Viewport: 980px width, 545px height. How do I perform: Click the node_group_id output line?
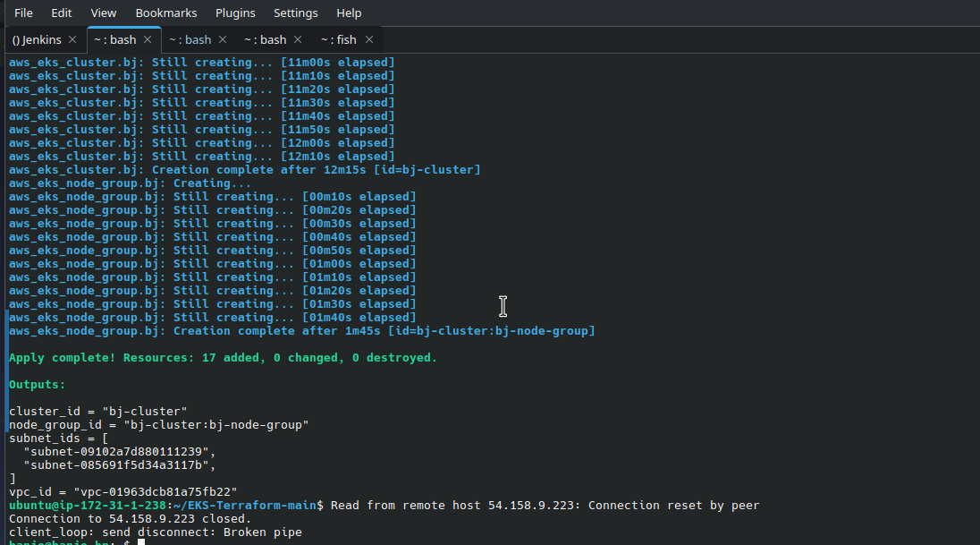tap(159, 425)
